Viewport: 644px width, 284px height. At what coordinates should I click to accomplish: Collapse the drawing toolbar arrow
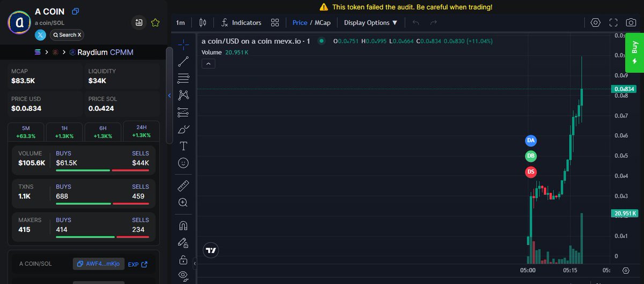pos(195,264)
